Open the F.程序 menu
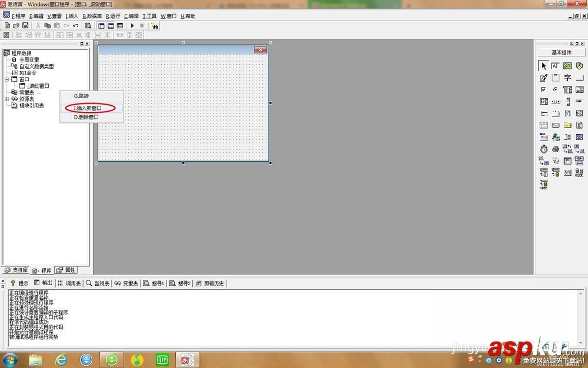Image resolution: width=588 pixels, height=368 pixels. click(x=18, y=16)
